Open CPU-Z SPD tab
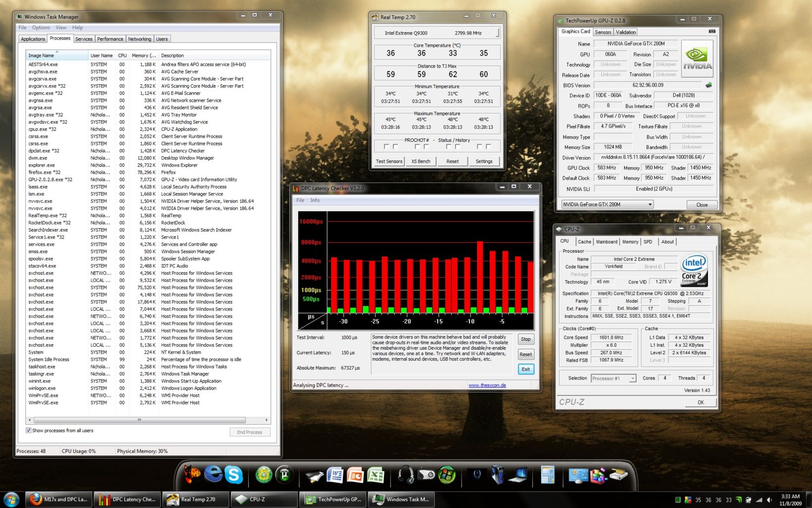Screen dimensions: 812x508 (648, 242)
